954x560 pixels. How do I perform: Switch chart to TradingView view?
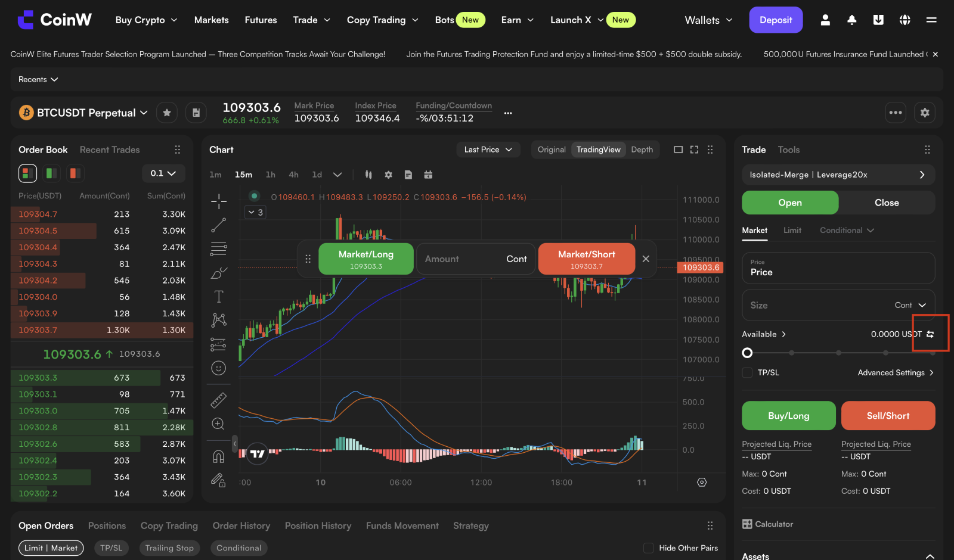[598, 150]
